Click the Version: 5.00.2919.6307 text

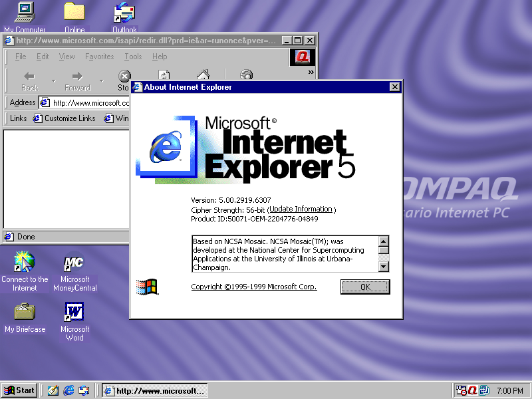click(x=231, y=200)
